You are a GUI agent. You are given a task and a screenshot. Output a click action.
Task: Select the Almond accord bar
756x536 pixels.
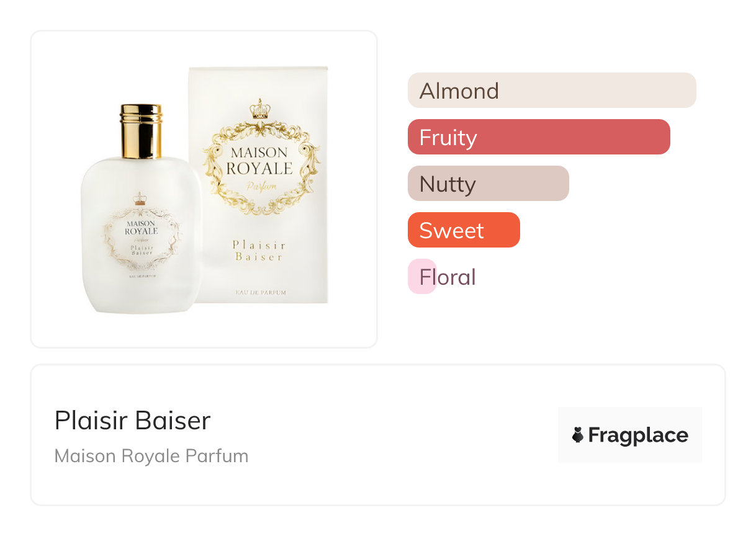pos(551,91)
